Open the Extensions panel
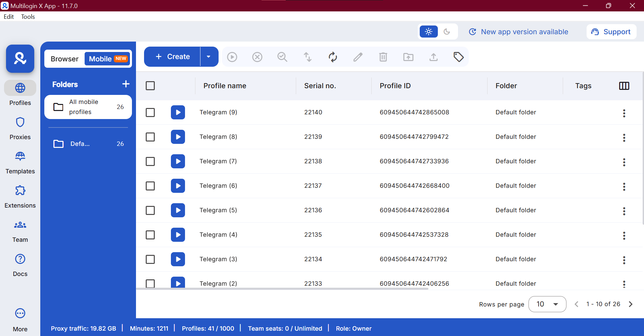This screenshot has height=336, width=644. point(20,197)
